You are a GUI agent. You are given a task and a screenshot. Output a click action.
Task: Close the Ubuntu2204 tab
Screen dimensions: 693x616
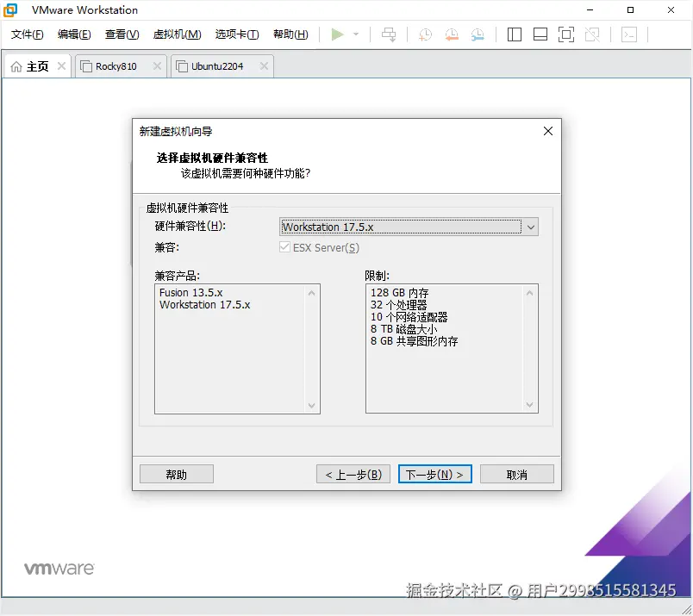(264, 66)
